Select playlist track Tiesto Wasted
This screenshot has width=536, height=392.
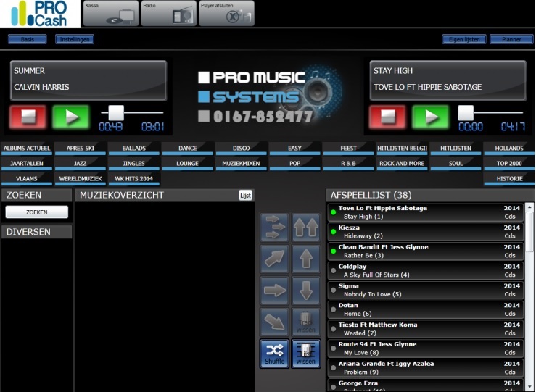point(426,329)
